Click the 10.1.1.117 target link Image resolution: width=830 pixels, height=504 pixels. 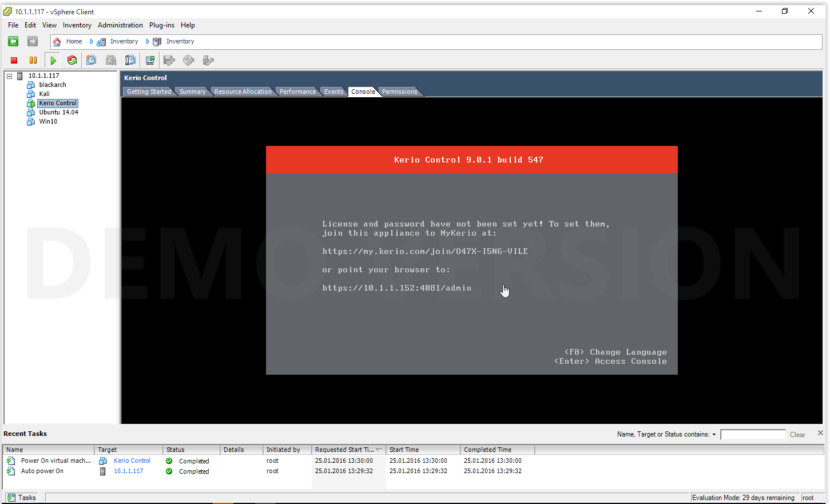coord(129,471)
